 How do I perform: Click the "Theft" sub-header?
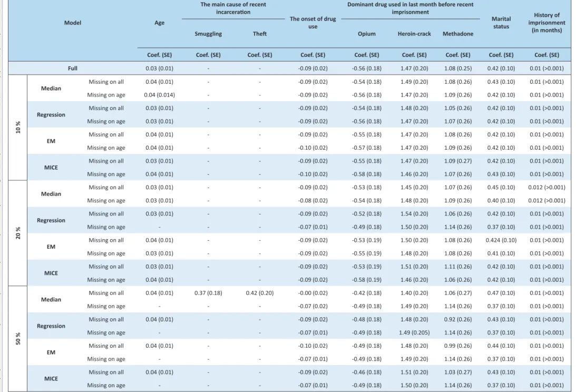[x=260, y=34]
